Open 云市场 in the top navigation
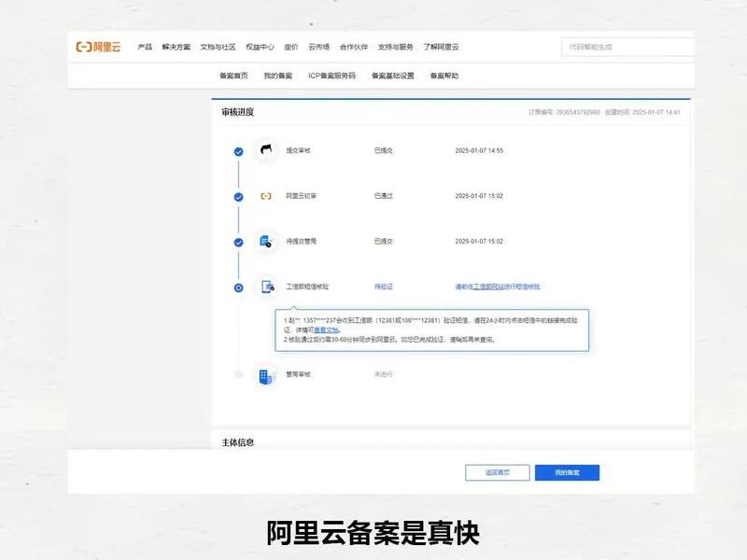The width and height of the screenshot is (747, 560). pos(318,47)
